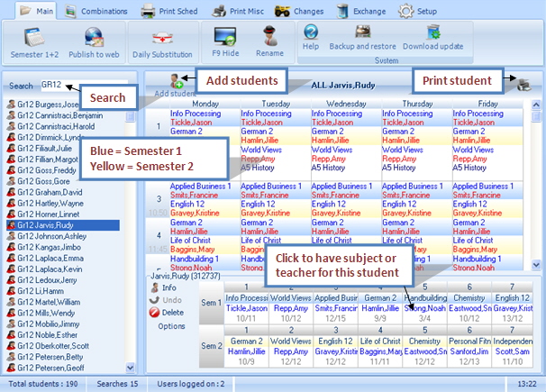The width and height of the screenshot is (546, 392).
Task: Click Sem 2 teacher Sanford,Jim cell
Action: pos(469,351)
